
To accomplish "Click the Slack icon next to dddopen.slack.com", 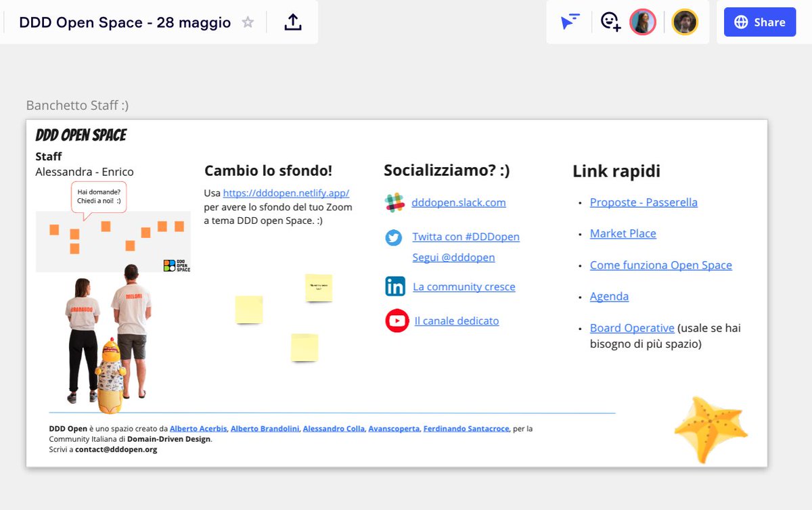I will (395, 201).
